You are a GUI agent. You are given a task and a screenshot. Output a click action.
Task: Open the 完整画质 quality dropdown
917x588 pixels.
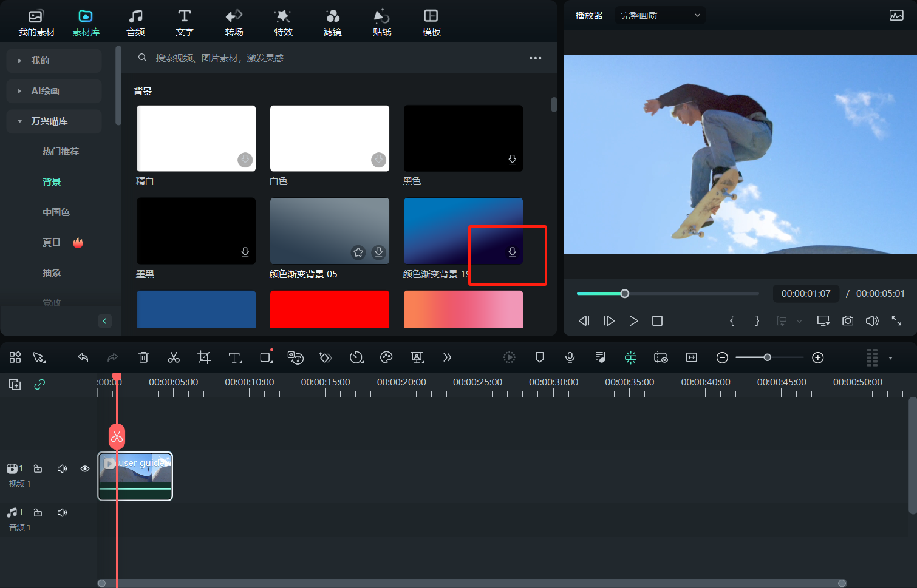click(660, 15)
